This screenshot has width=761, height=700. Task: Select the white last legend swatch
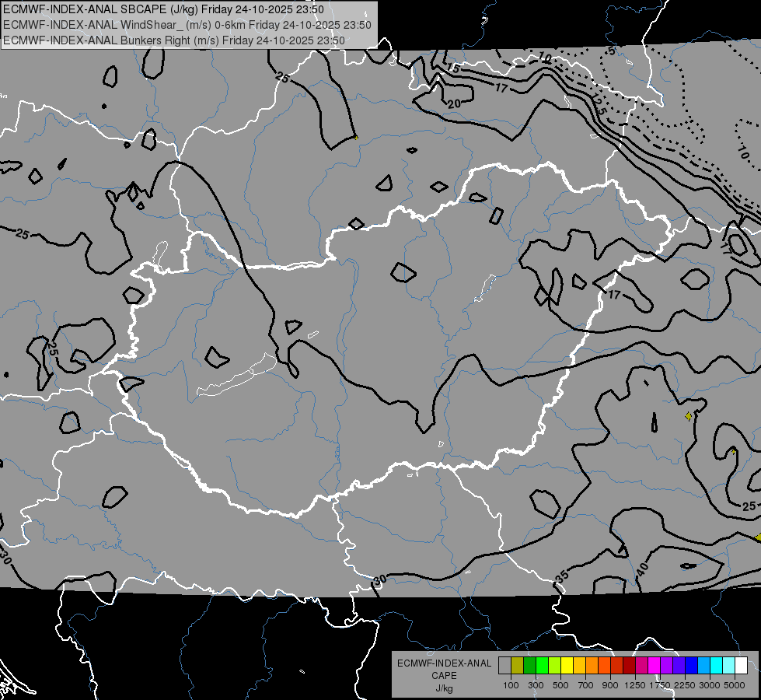coord(741,666)
